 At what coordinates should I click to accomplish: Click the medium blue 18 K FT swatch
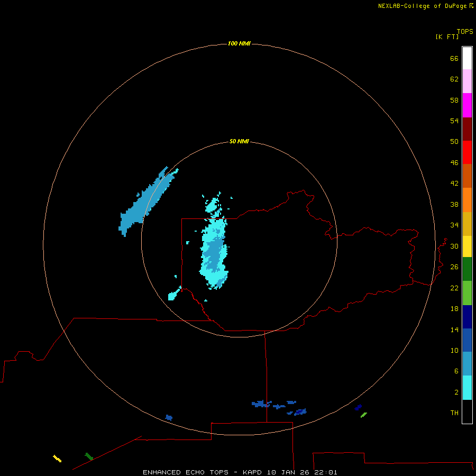coord(467,340)
